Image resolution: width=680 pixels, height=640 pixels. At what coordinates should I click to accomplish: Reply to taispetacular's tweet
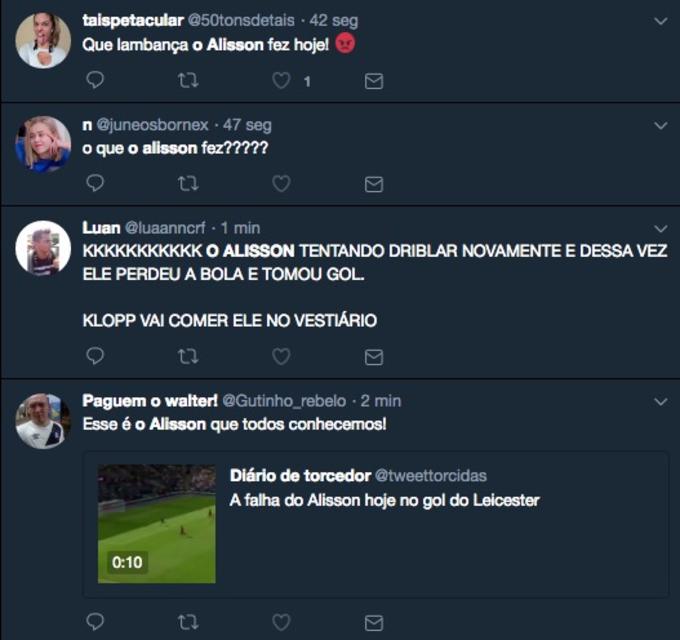(x=95, y=80)
